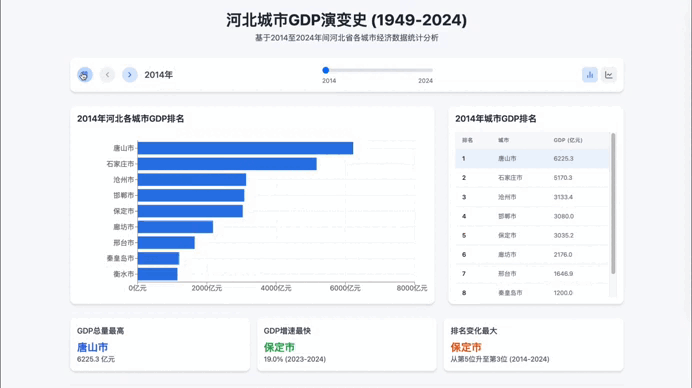Click the 2024 end of the year slider track
Image resolution: width=692 pixels, height=388 pixels.
[x=431, y=70]
